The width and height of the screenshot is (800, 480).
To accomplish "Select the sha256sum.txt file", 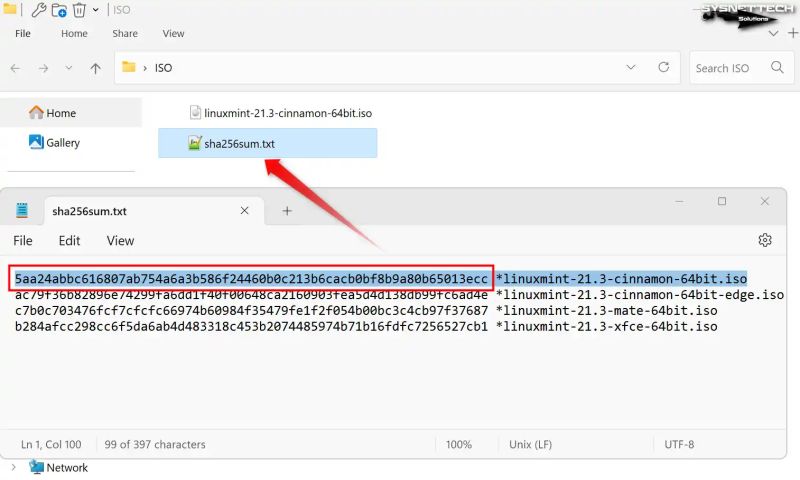I will [267, 143].
